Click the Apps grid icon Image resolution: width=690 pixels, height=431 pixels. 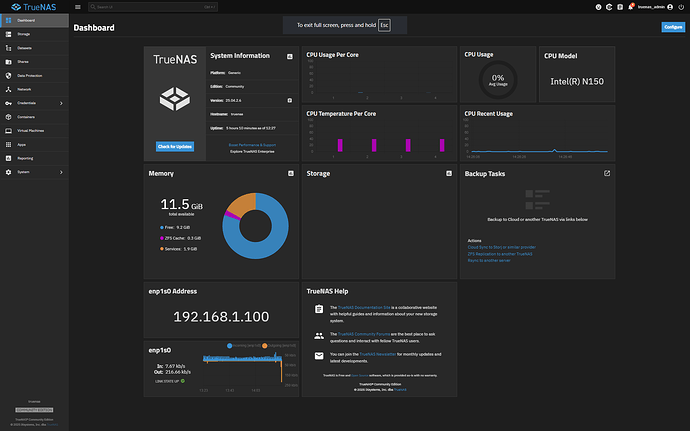[8, 144]
